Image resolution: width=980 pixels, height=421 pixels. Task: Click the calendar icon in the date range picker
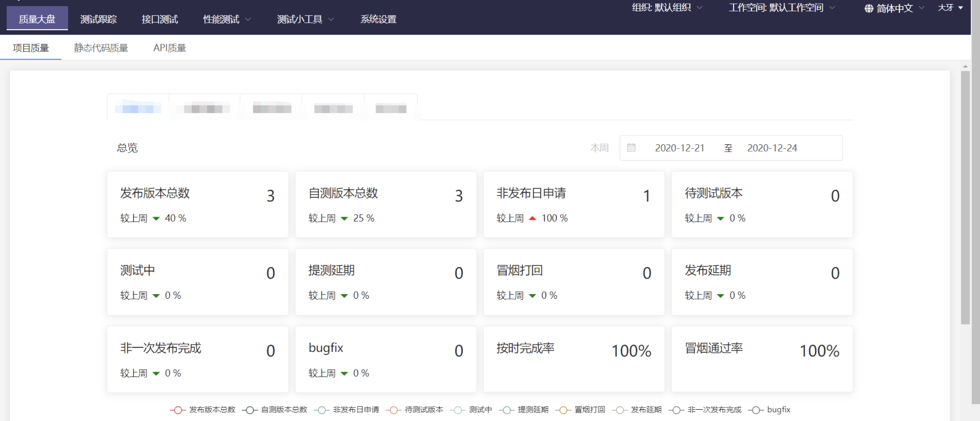coord(631,147)
